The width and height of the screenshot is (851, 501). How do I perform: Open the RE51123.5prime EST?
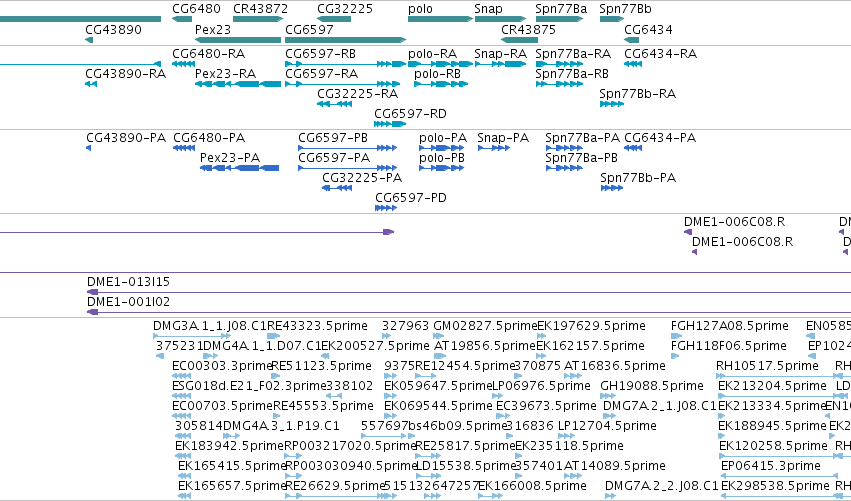click(x=276, y=376)
